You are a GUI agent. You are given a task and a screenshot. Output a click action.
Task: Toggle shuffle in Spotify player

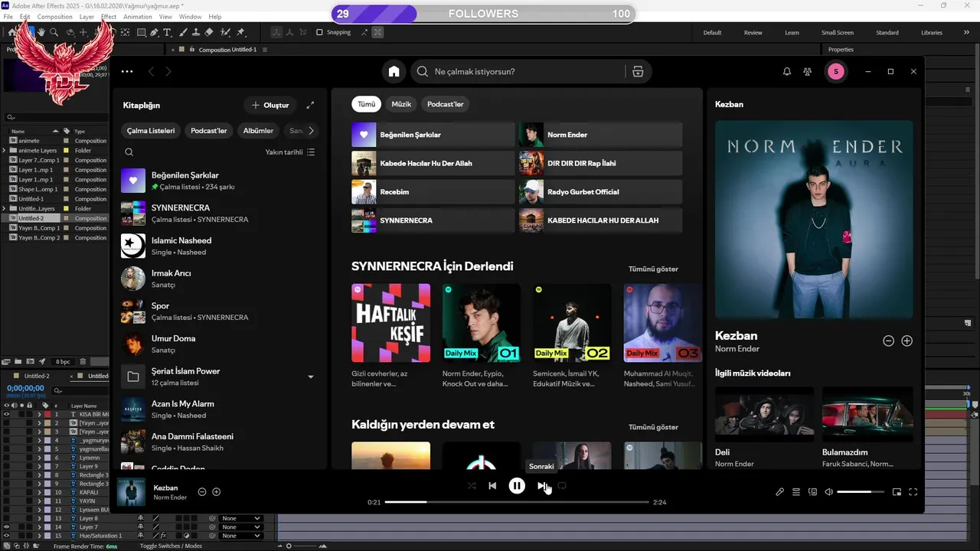pos(472,486)
